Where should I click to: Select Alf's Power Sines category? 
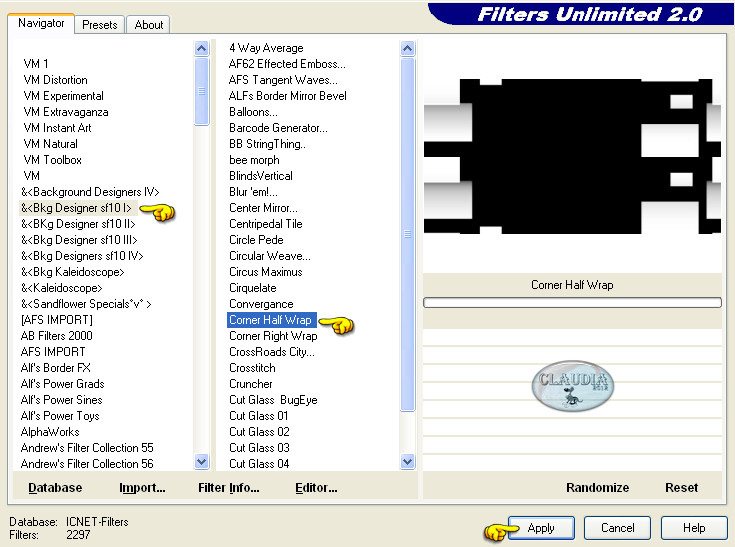click(61, 399)
